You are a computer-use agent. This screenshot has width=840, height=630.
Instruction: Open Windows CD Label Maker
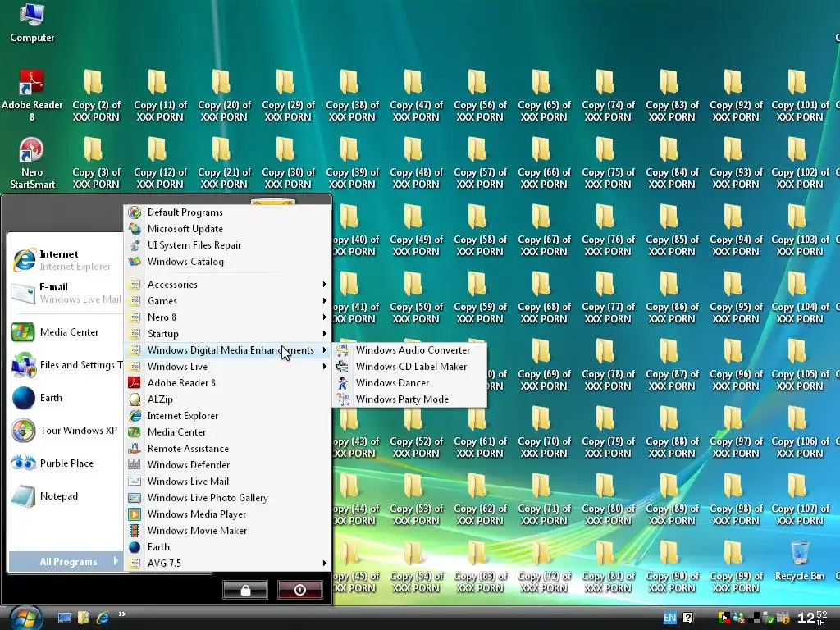[x=409, y=367]
